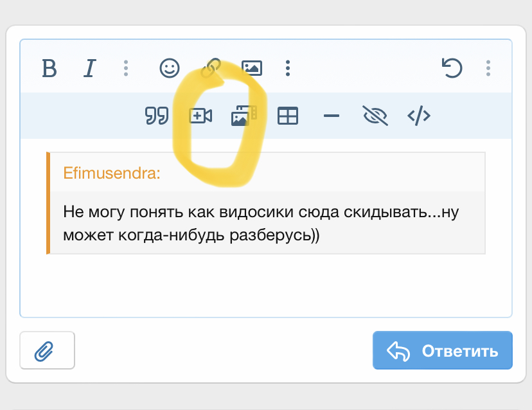532x410 pixels.
Task: Open the rightmost toolbar overflow menu
Action: click(x=488, y=68)
